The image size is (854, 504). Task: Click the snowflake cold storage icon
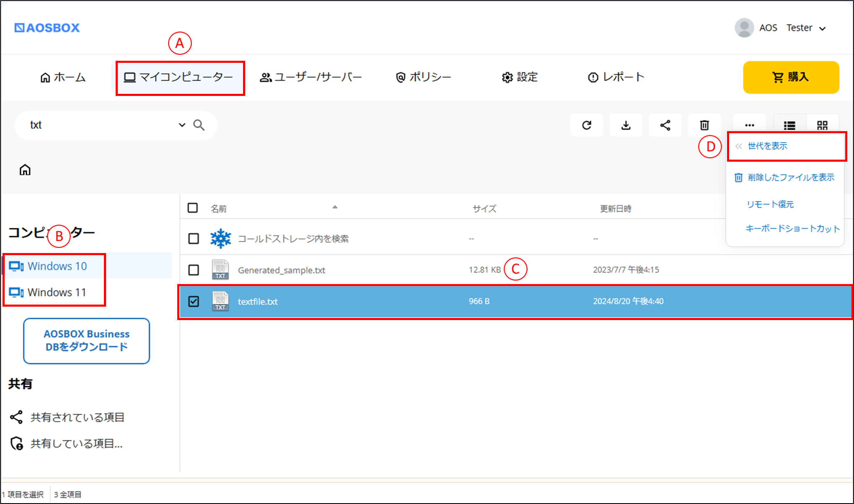pos(220,238)
